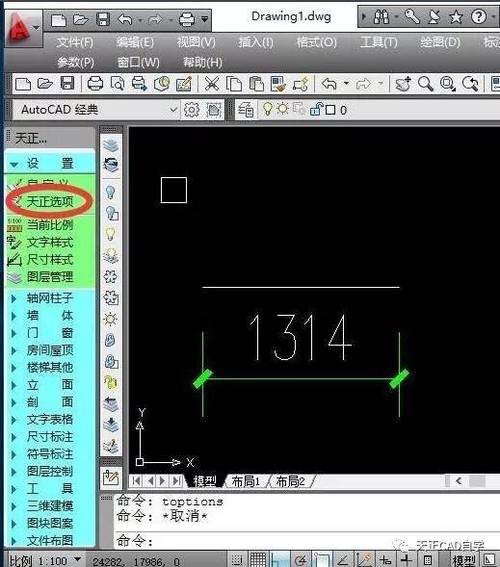The image size is (500, 567).
Task: Click Open folder in quick access bar
Action: [x=81, y=19]
